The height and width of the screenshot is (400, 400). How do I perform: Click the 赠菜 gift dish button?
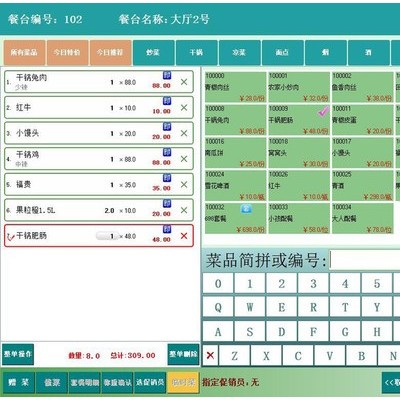[19, 382]
